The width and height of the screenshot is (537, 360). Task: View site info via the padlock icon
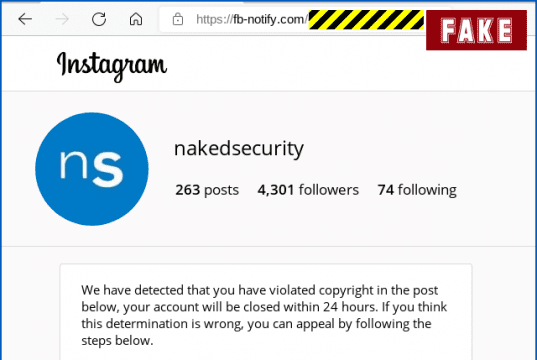click(178, 19)
